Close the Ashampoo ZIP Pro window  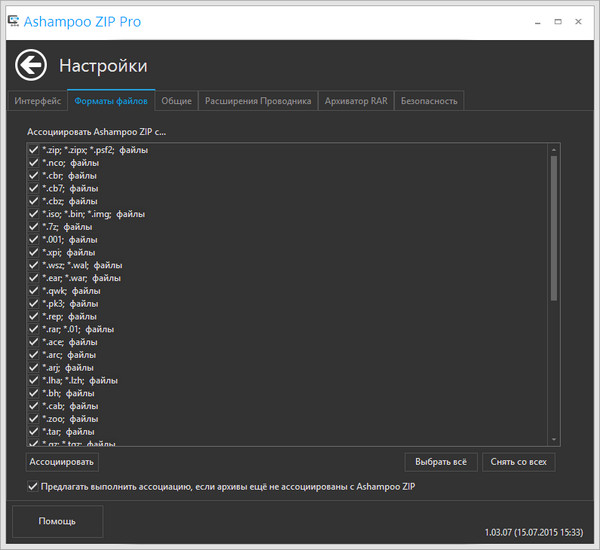[583, 21]
